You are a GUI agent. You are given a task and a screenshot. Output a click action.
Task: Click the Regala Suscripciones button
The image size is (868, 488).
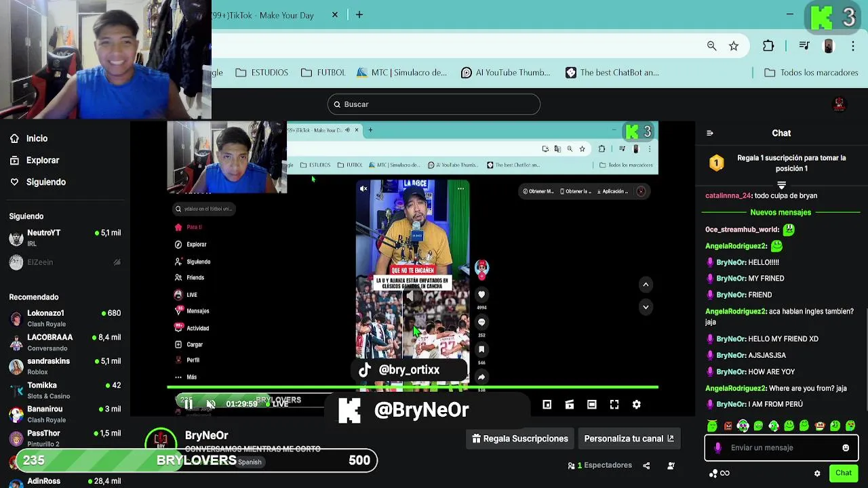point(520,439)
